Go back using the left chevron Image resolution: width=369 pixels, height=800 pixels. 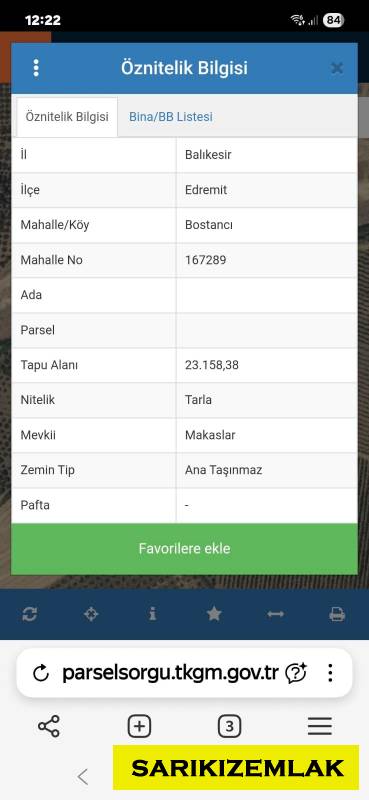pyautogui.click(x=83, y=777)
